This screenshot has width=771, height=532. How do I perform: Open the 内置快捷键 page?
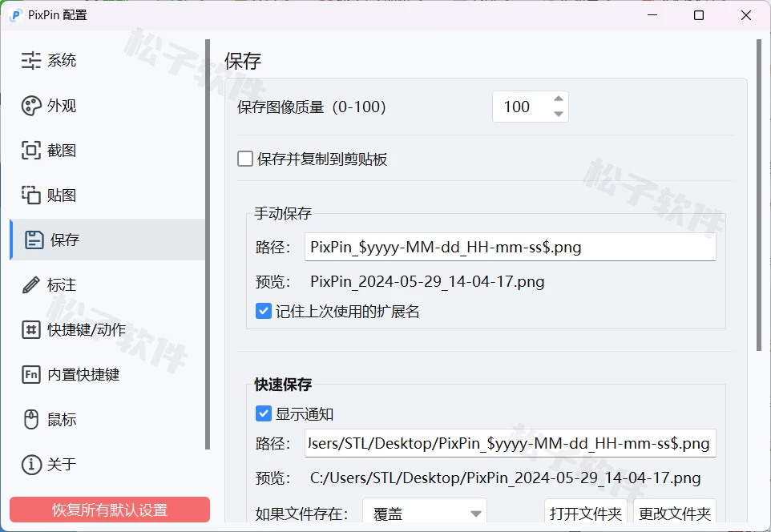(x=107, y=375)
